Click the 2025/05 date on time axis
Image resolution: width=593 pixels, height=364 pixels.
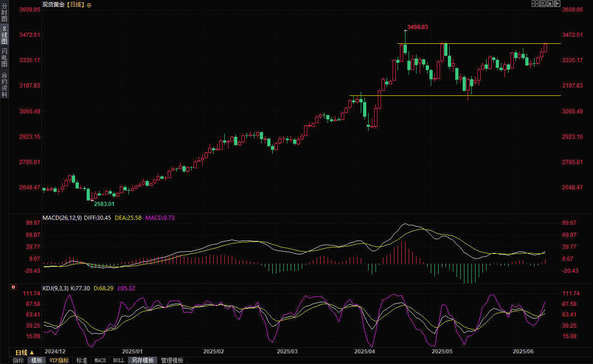coord(442,351)
